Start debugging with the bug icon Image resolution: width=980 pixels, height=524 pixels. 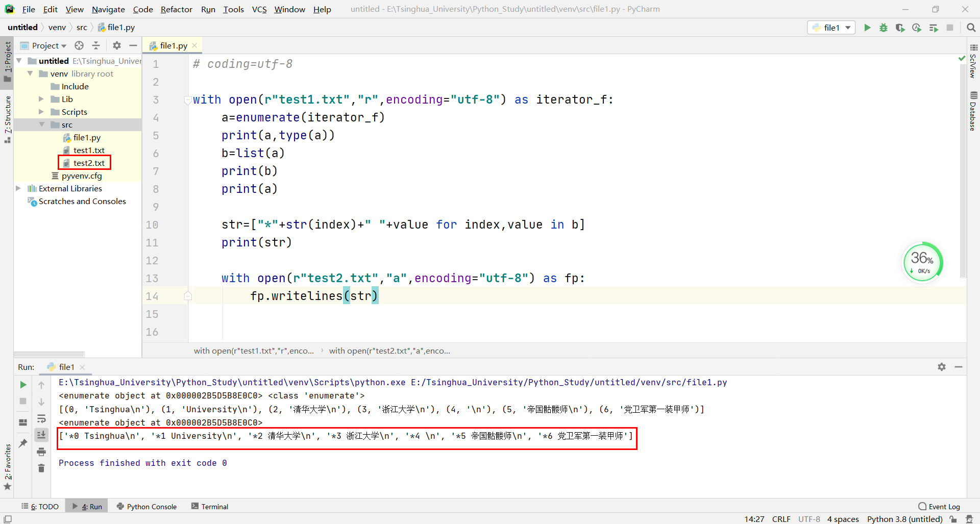click(884, 28)
